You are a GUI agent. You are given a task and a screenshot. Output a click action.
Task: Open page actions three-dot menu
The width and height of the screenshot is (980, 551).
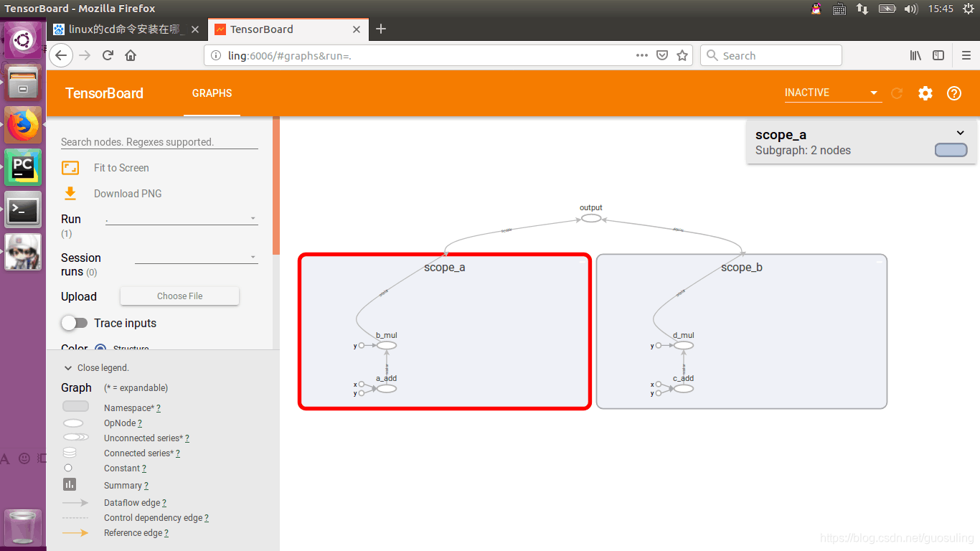(642, 55)
